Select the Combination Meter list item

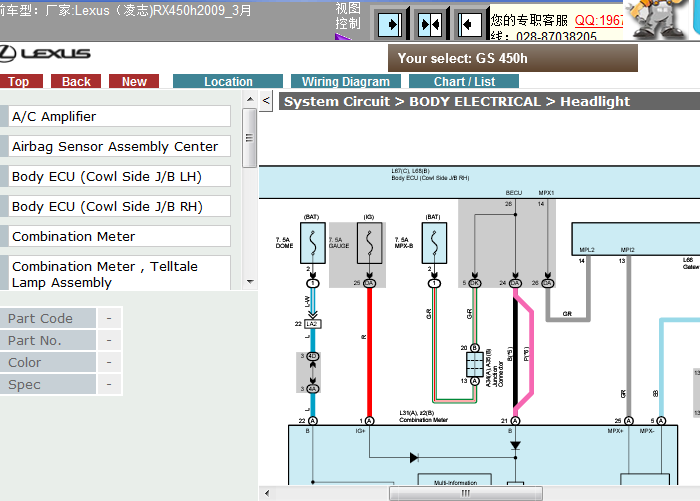[x=119, y=236]
